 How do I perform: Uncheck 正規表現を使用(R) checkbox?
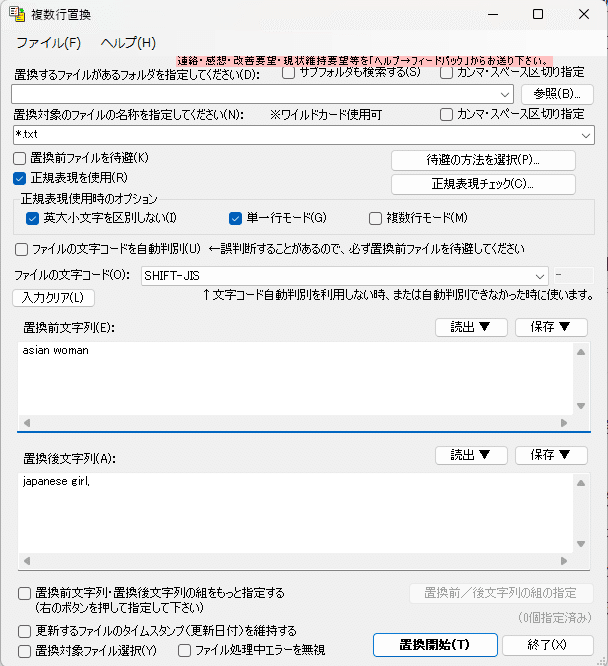click(20, 178)
